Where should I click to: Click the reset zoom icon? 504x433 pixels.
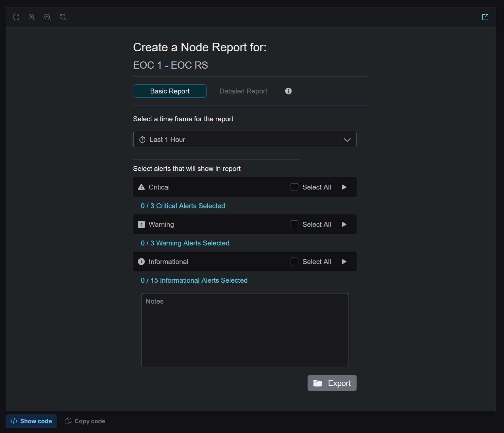(63, 17)
